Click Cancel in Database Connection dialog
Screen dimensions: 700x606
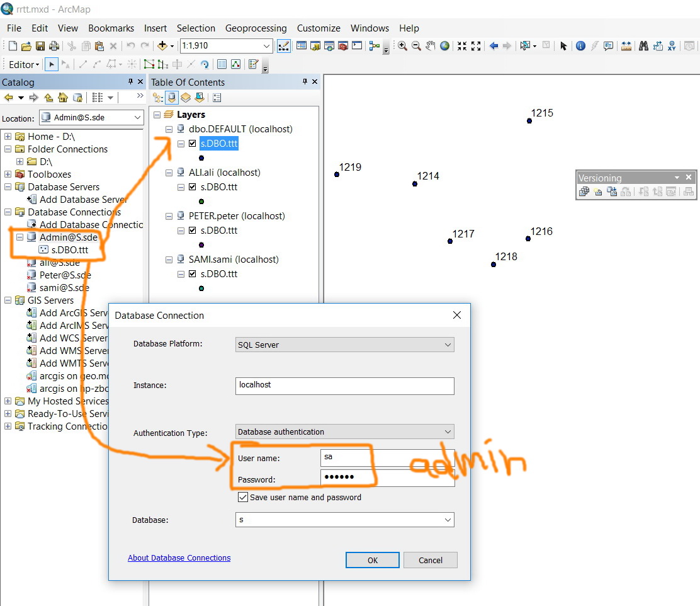point(431,560)
